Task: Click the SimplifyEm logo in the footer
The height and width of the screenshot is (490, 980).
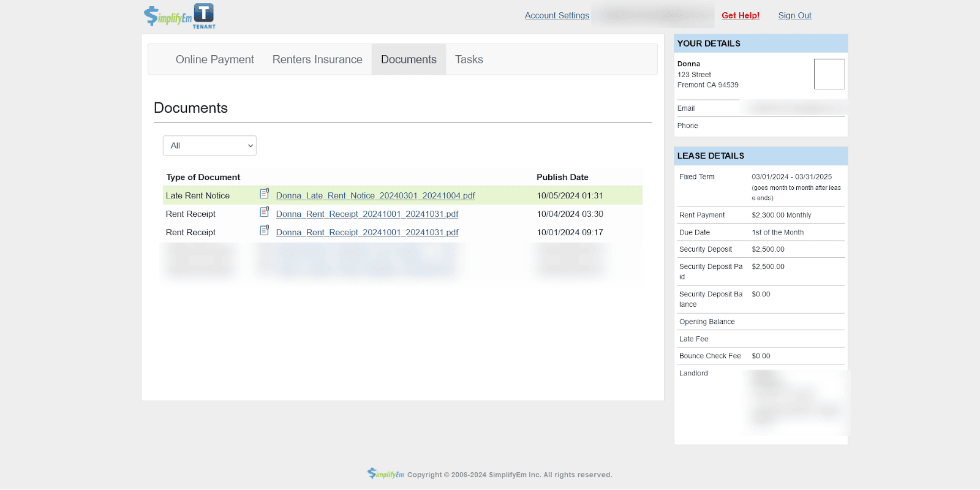Action: pos(386,473)
